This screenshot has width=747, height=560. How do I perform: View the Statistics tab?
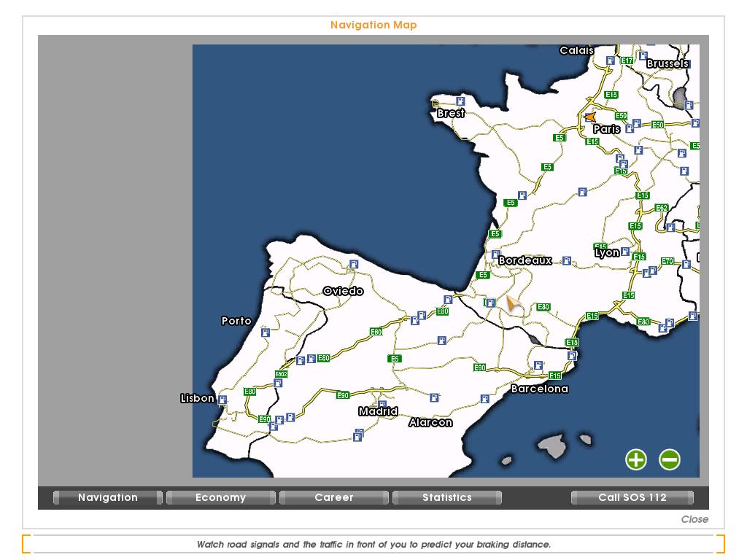click(x=446, y=497)
